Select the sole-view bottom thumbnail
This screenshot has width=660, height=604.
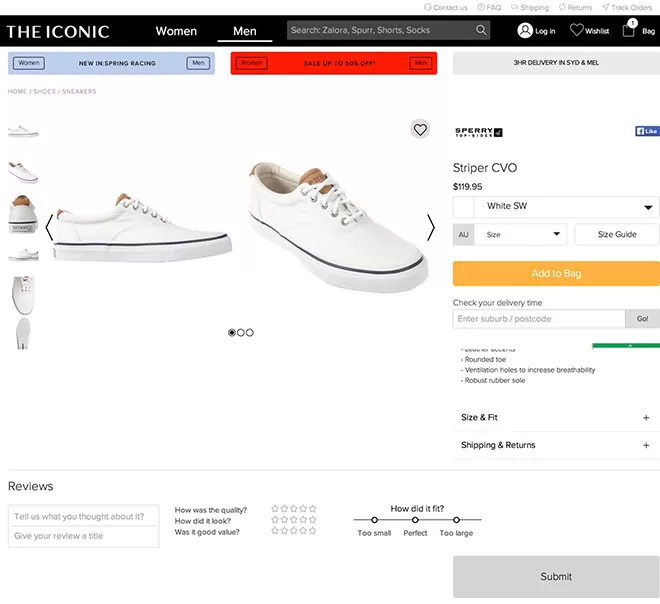click(x=23, y=333)
